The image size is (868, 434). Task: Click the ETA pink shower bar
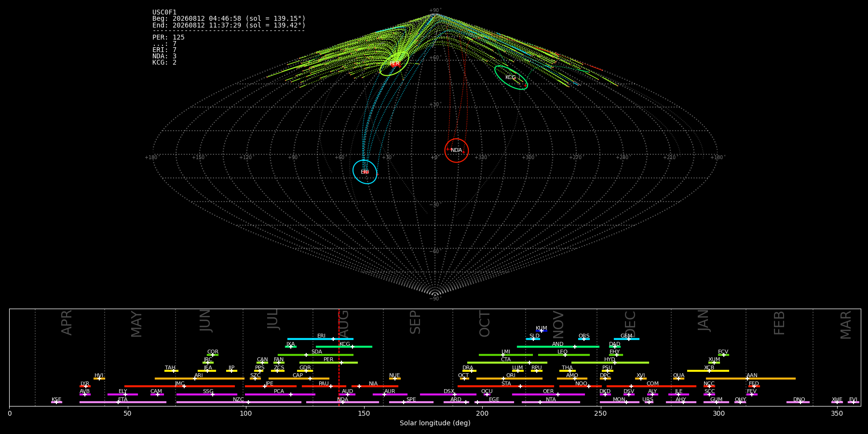[123, 402]
